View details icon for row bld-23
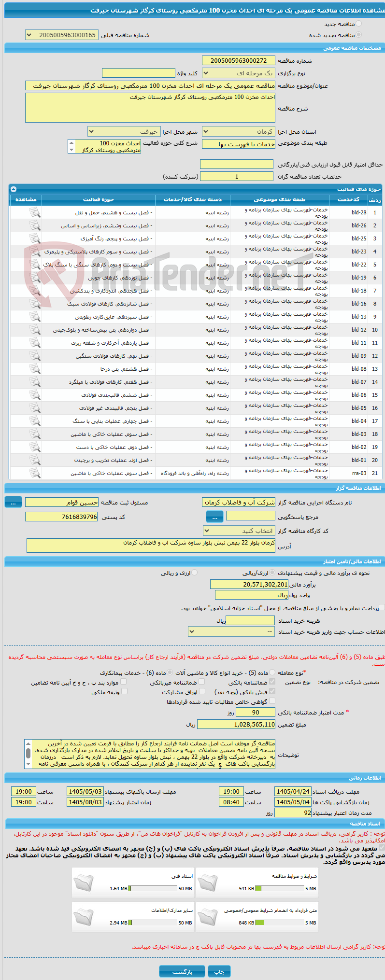Image resolution: width=385 pixels, height=980 pixels. pos(35,252)
